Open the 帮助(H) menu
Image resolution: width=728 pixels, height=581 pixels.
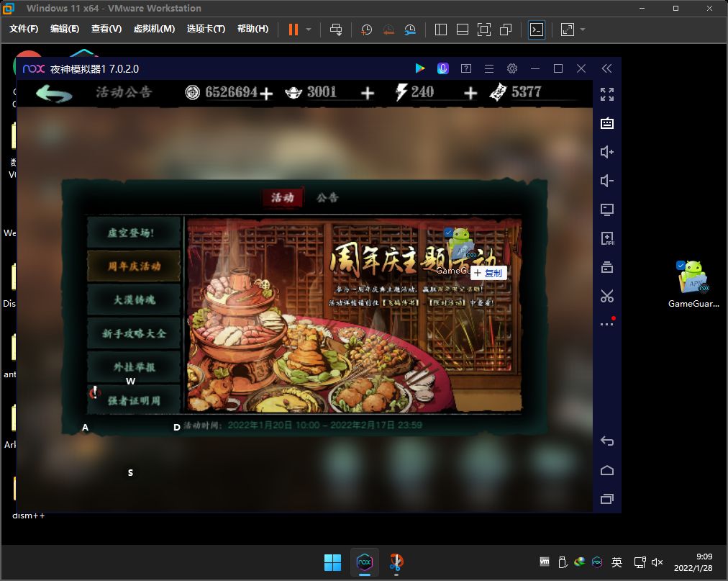point(253,29)
